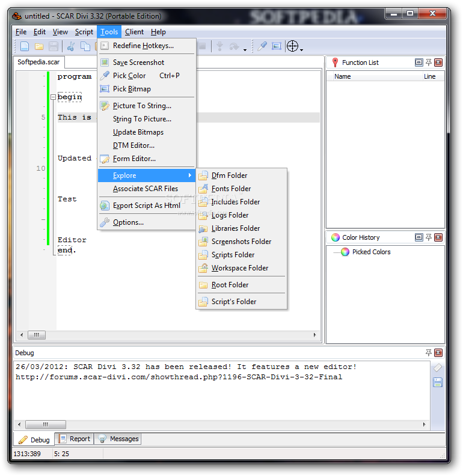Click the Step Over arrow toolbar icon
The image size is (463, 476).
[235, 46]
